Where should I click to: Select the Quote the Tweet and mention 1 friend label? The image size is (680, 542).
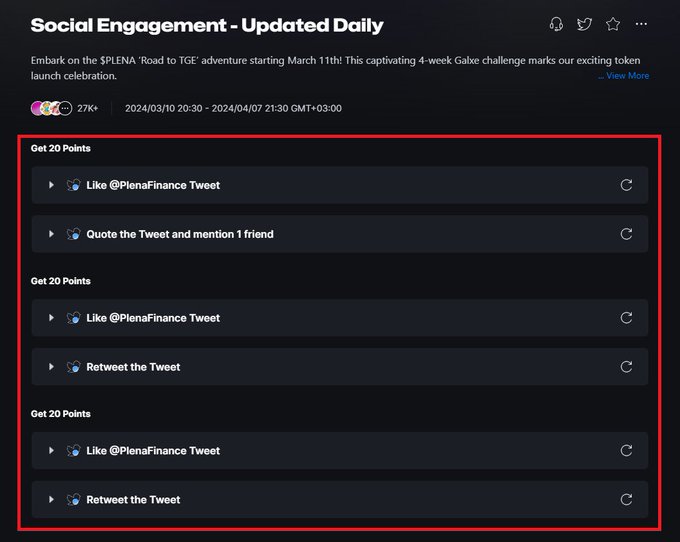[x=180, y=234]
